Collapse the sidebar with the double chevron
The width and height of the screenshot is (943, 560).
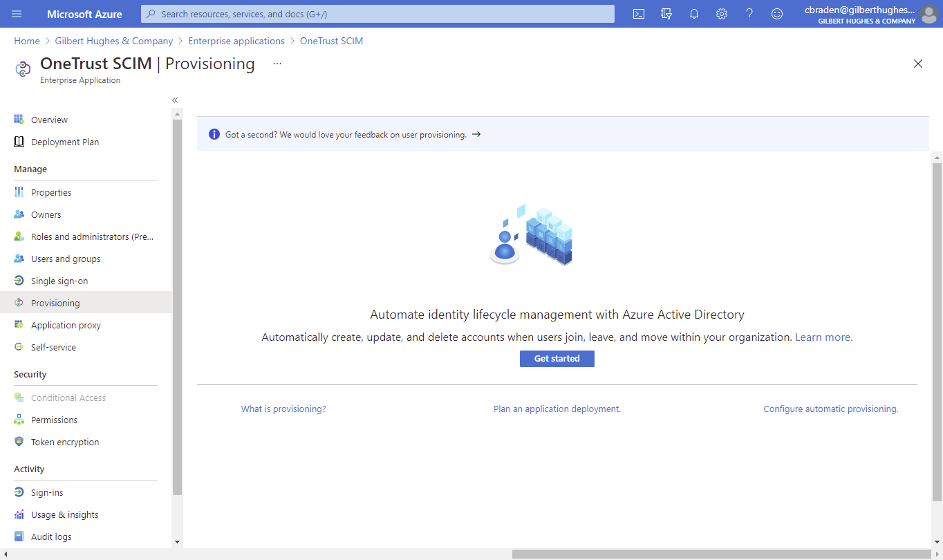click(175, 100)
